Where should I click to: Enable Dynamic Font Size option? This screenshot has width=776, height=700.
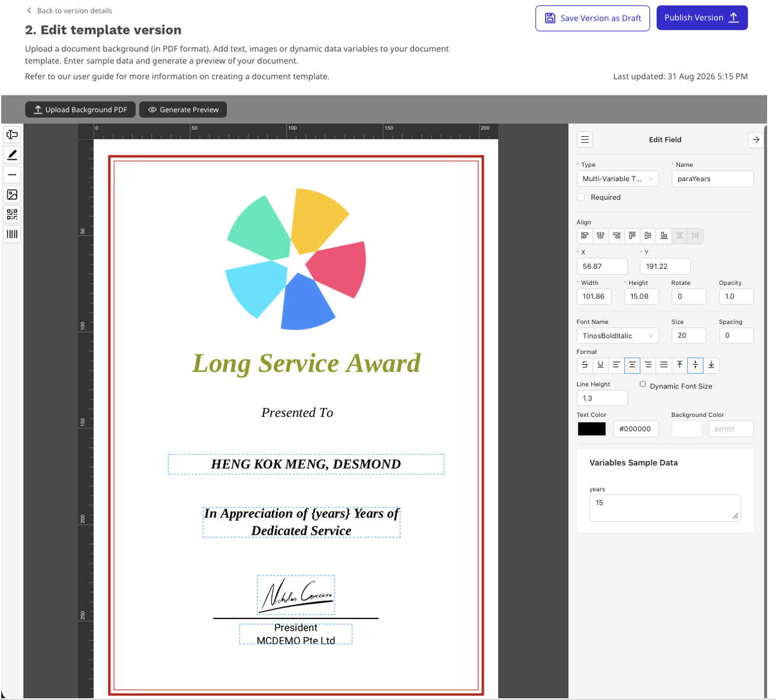click(x=643, y=384)
